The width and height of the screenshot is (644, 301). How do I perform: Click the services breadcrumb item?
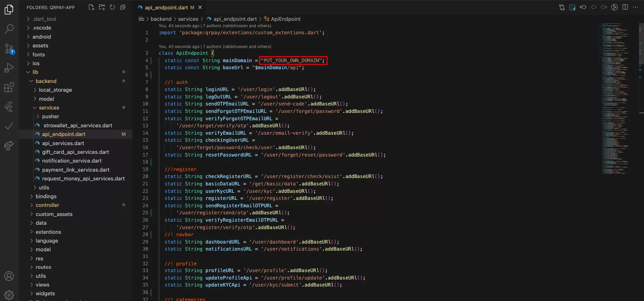coord(188,19)
